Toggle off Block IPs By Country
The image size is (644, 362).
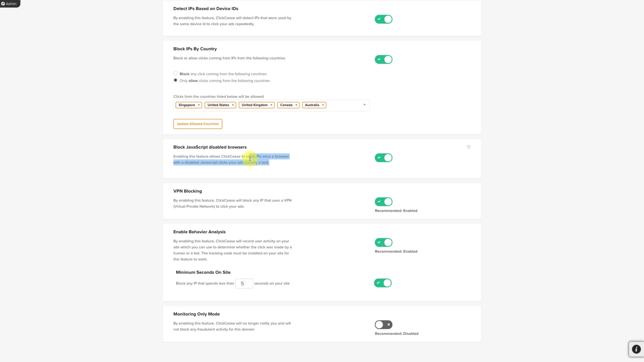tap(383, 60)
